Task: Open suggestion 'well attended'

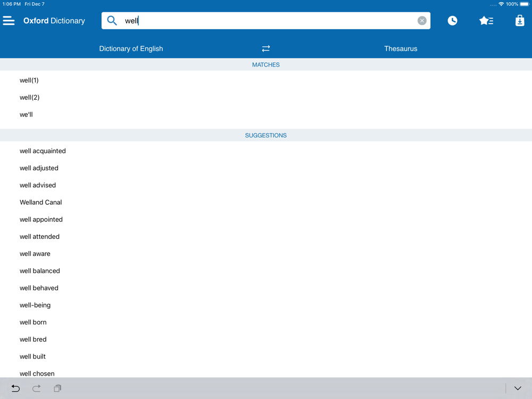Action: tap(266, 237)
